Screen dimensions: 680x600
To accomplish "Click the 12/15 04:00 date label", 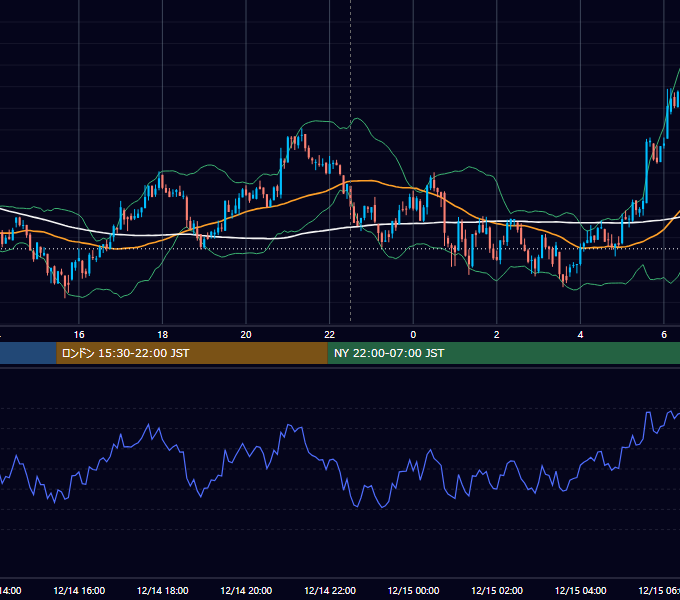I will coord(580,590).
